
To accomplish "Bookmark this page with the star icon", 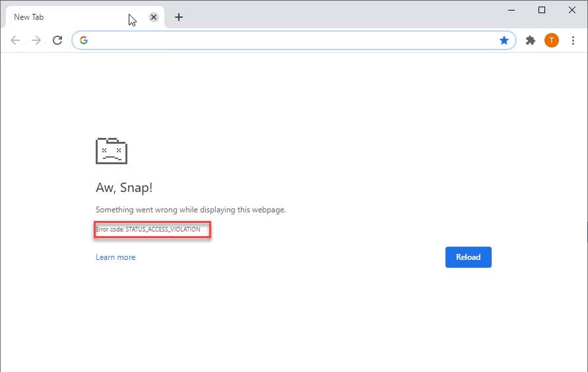I will point(504,40).
